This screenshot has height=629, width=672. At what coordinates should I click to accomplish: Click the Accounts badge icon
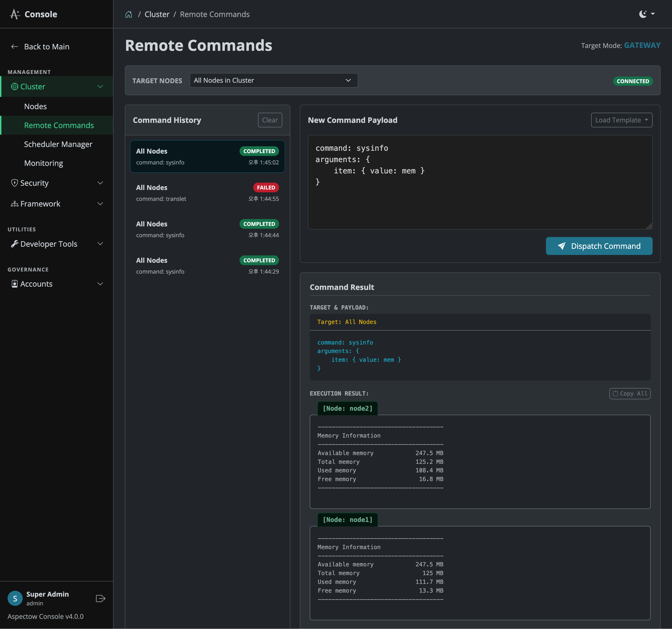pyautogui.click(x=14, y=284)
